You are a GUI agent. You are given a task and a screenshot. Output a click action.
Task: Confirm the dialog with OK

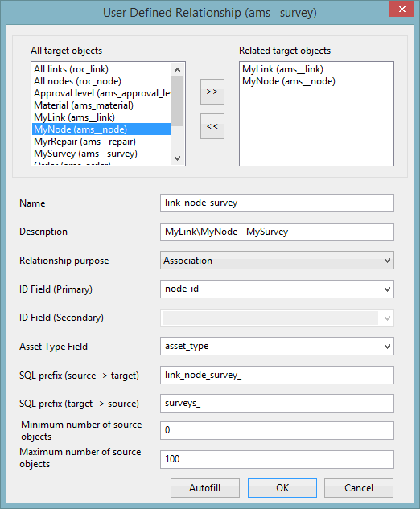[282, 488]
